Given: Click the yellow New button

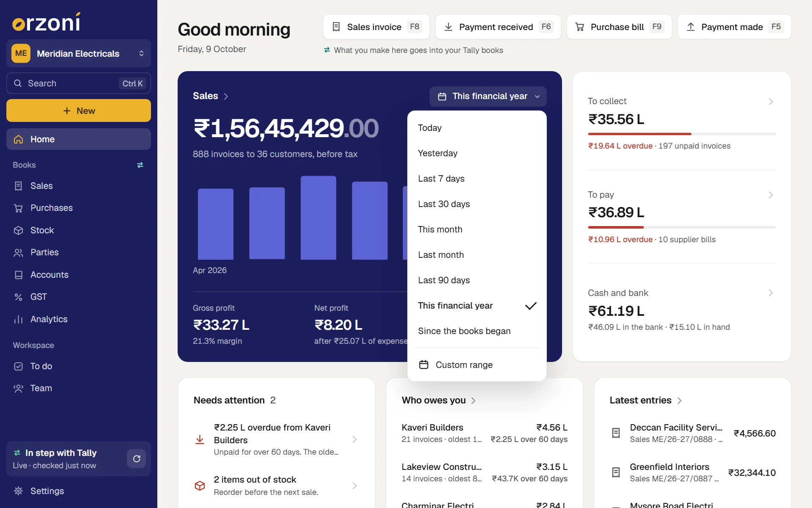Looking at the screenshot, I should coord(79,111).
